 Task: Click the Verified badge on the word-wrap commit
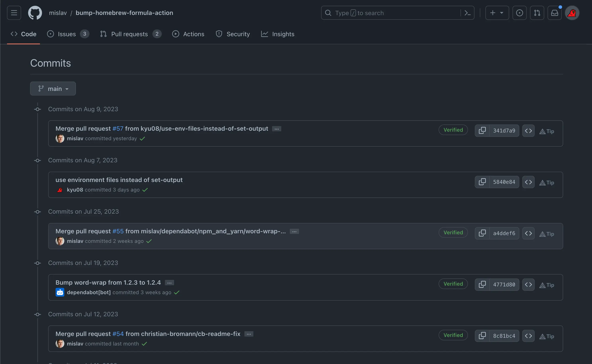(x=453, y=284)
